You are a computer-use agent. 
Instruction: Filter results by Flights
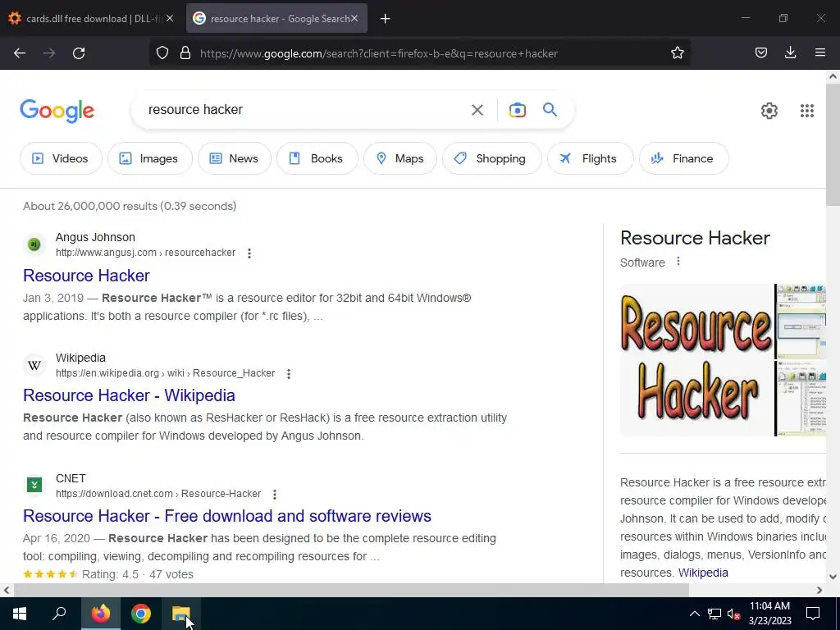pos(591,158)
